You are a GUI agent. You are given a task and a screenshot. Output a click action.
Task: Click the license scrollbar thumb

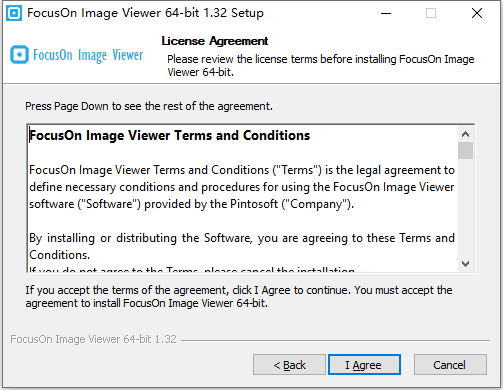point(465,151)
